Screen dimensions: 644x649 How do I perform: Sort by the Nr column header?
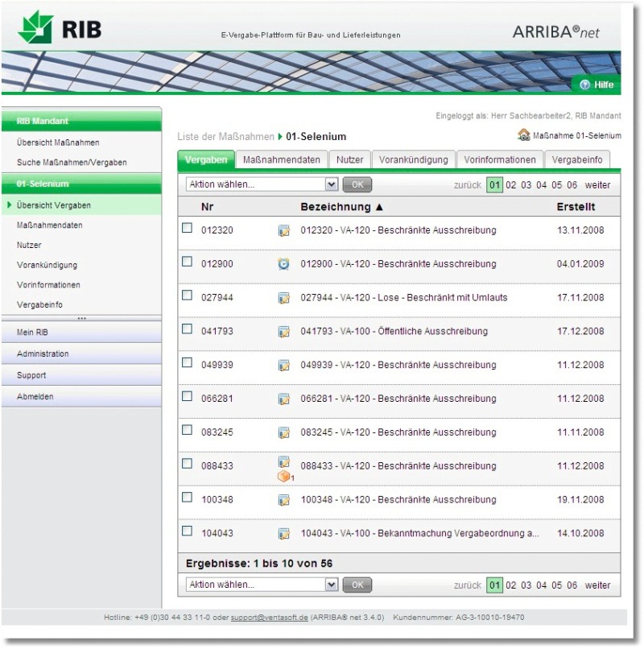pos(208,207)
